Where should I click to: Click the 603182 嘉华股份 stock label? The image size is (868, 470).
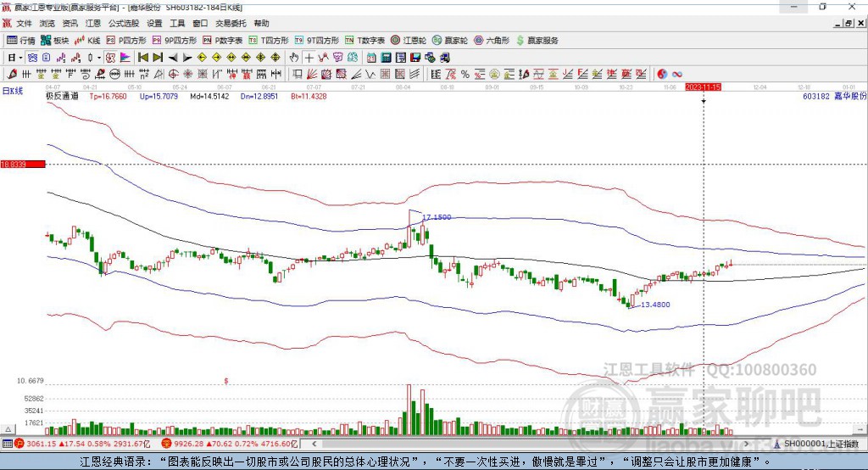[x=835, y=97]
